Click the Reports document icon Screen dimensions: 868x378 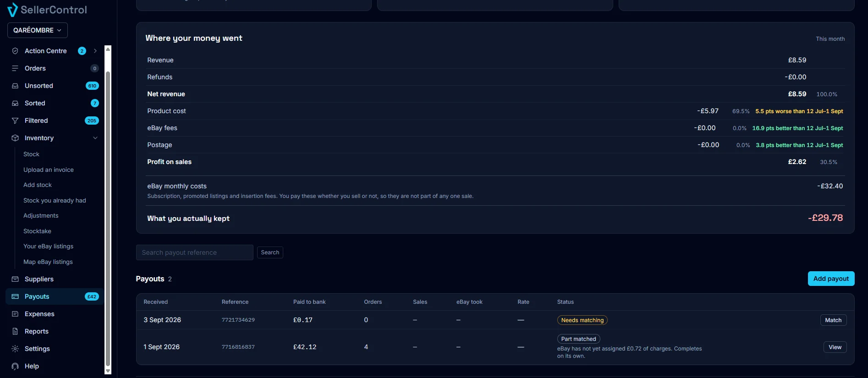click(15, 331)
